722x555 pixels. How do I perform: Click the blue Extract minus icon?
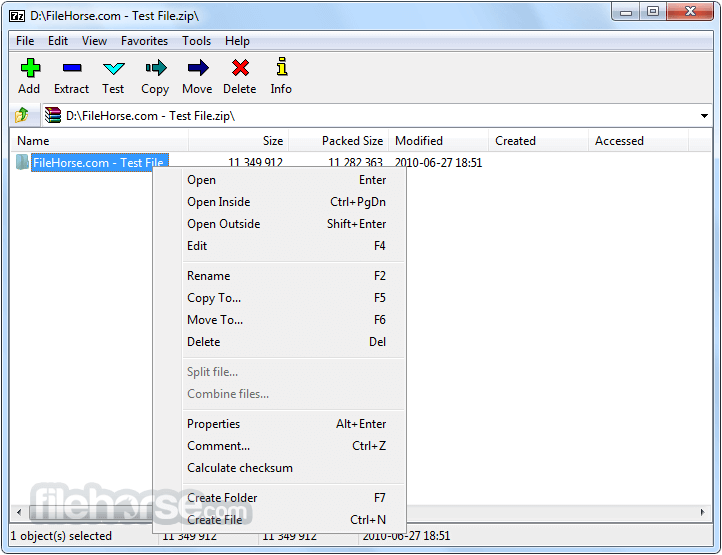[x=72, y=68]
